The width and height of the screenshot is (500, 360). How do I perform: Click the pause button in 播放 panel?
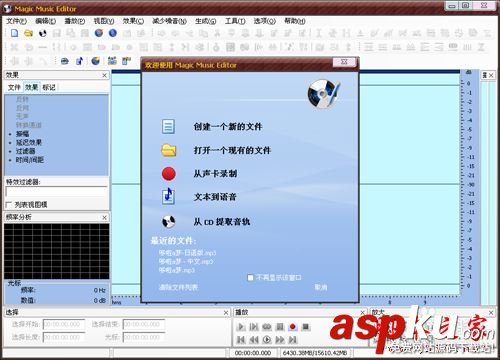click(x=280, y=327)
